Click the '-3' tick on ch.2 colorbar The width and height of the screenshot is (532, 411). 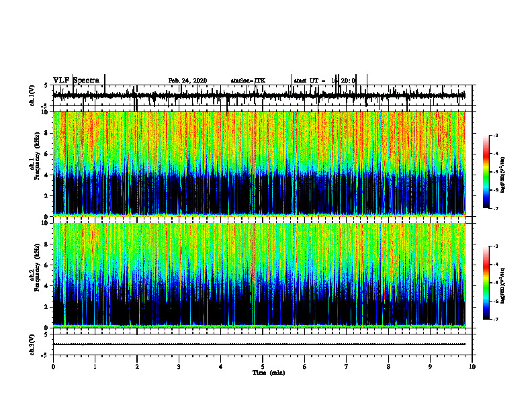click(496, 246)
